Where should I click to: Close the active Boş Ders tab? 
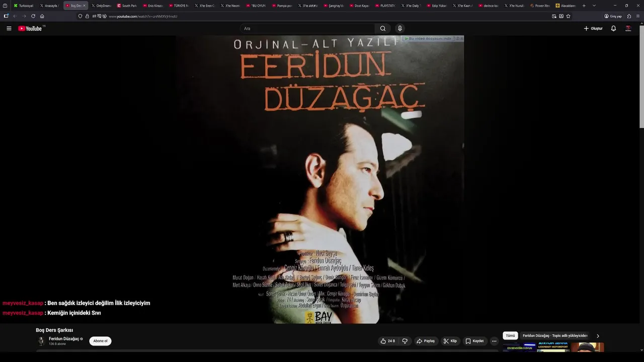(84, 6)
